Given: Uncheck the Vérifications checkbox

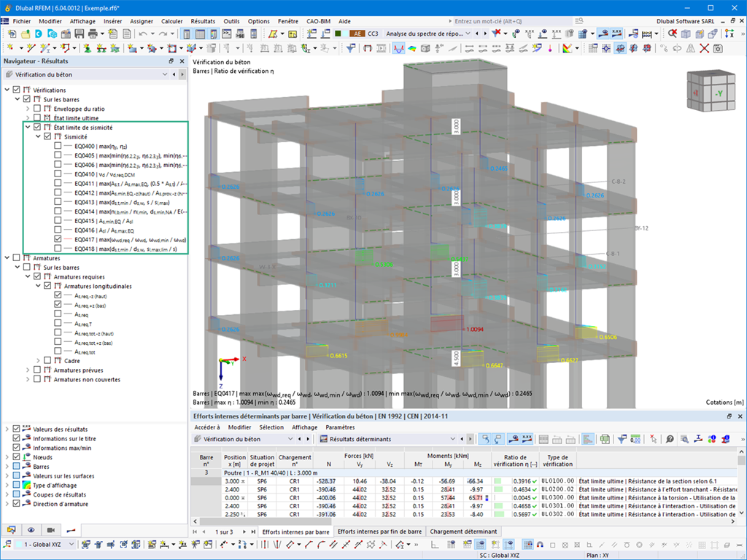Looking at the screenshot, I should pos(17,90).
